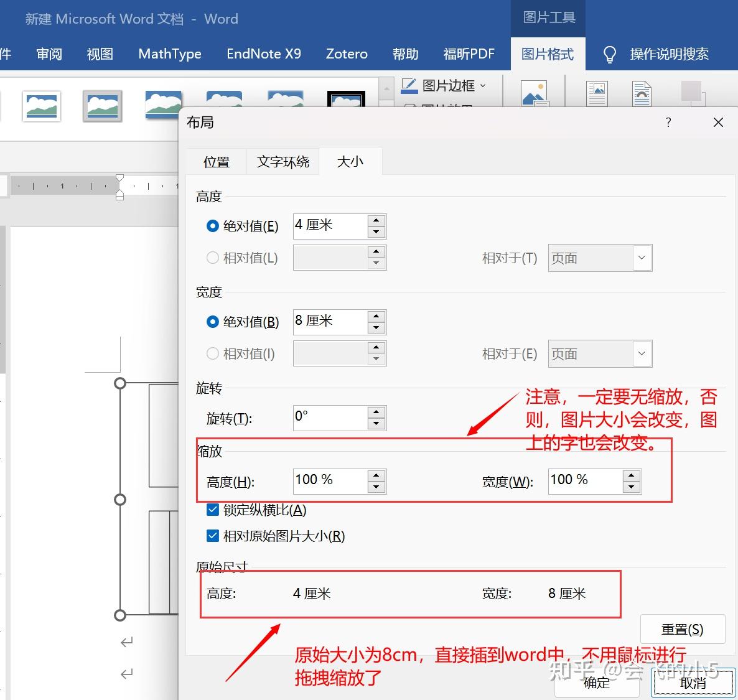Image resolution: width=738 pixels, height=700 pixels.
Task: Expand the 相对于(E) dropdown for width
Action: [x=642, y=353]
